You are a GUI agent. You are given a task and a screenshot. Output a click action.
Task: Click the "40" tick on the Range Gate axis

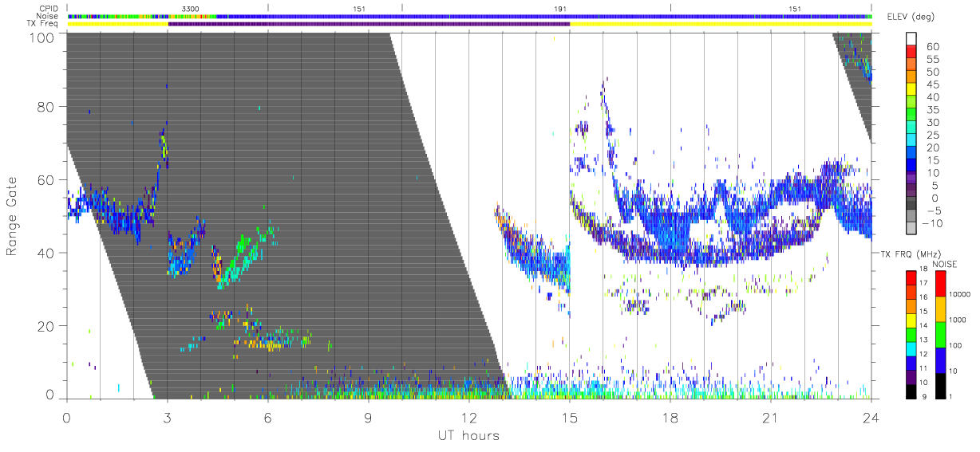[x=46, y=253]
